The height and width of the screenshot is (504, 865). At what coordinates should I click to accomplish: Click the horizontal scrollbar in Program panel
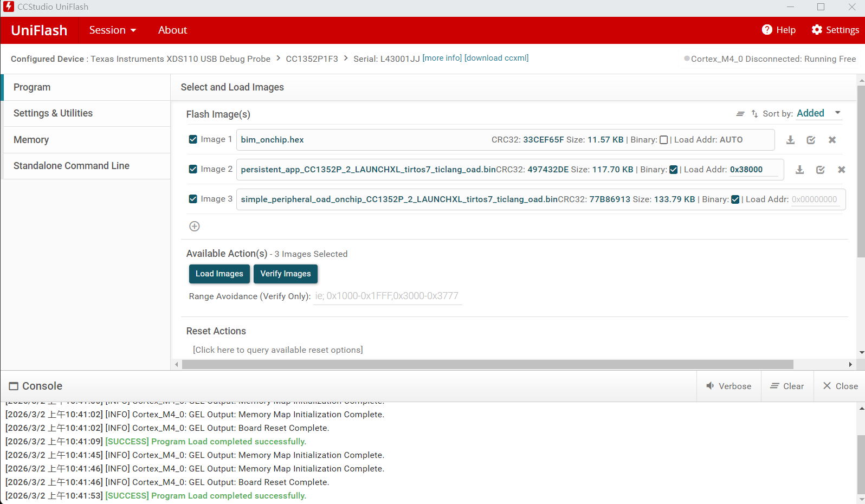point(488,365)
